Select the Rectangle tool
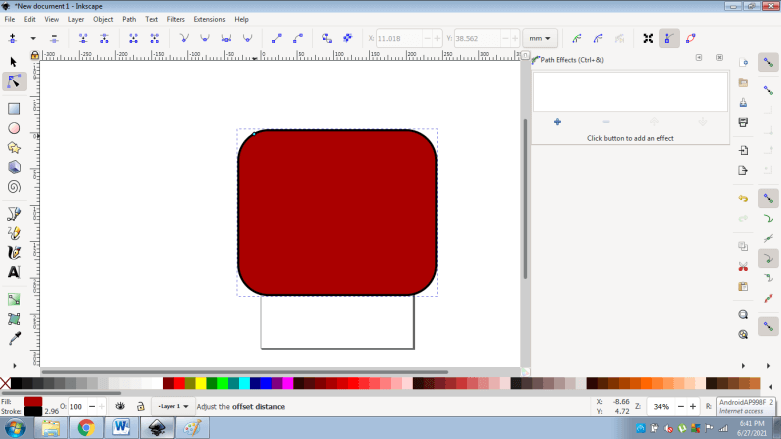The width and height of the screenshot is (781, 439). click(14, 108)
